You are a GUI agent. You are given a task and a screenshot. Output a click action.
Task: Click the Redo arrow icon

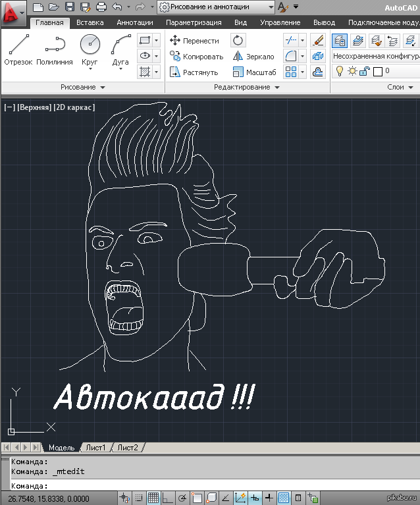point(140,7)
